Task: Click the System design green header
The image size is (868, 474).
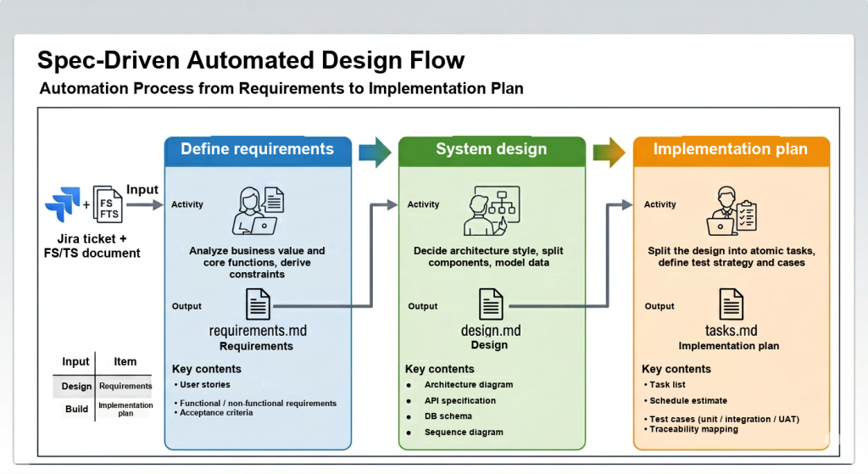Action: (x=492, y=151)
